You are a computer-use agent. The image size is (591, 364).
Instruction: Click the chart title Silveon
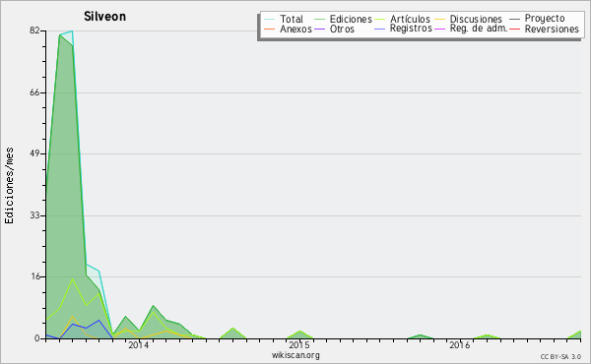(104, 17)
